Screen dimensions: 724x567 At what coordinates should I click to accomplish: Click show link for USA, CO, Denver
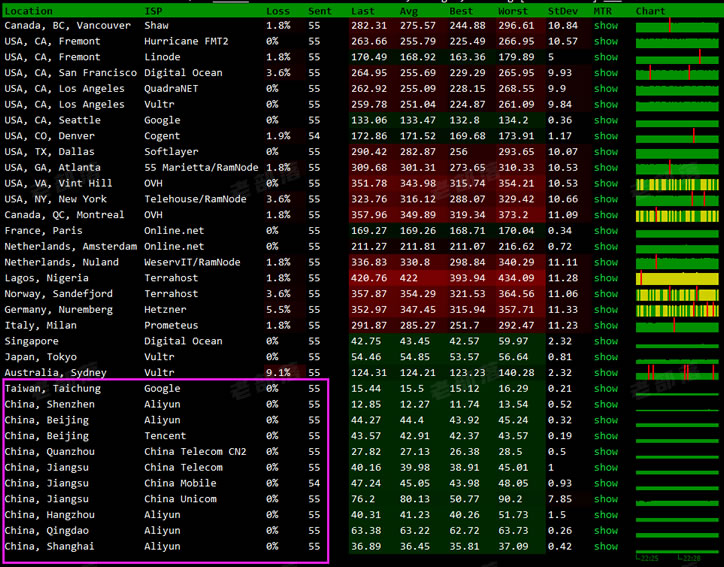[606, 136]
